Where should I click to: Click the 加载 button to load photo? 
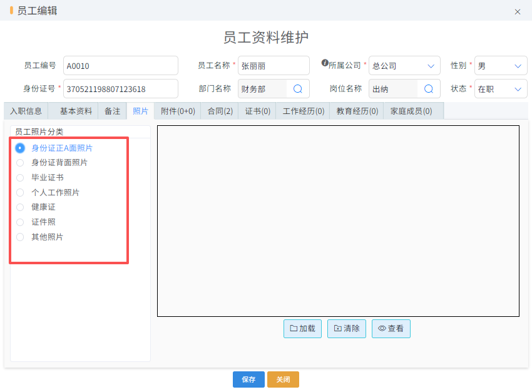[x=303, y=329]
